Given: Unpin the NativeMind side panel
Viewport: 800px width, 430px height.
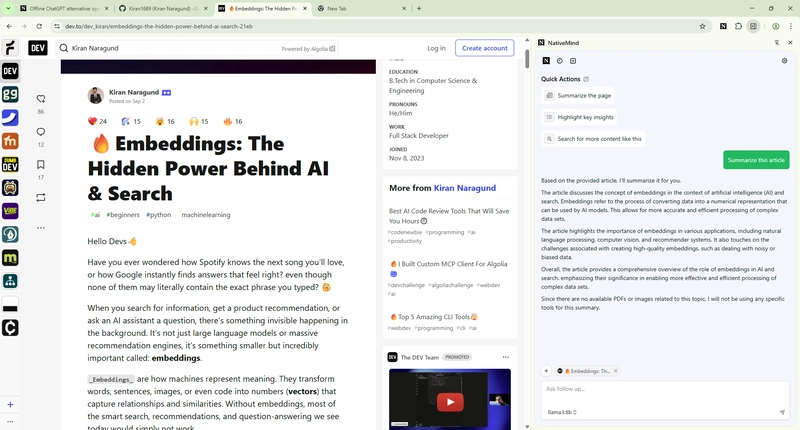Looking at the screenshot, I should tap(777, 43).
